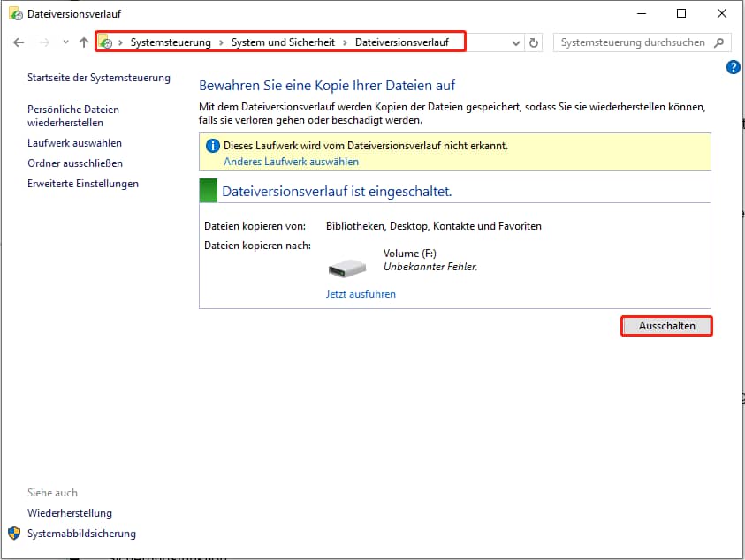Viewport: 745px width, 560px height.
Task: Expand the chevron before Systemsteuerung breadcrumb
Action: (121, 42)
